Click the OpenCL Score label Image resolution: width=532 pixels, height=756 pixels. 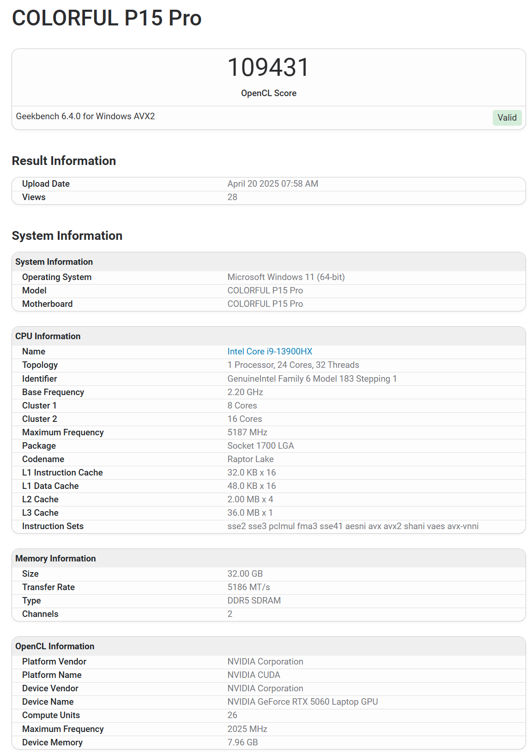(x=269, y=93)
